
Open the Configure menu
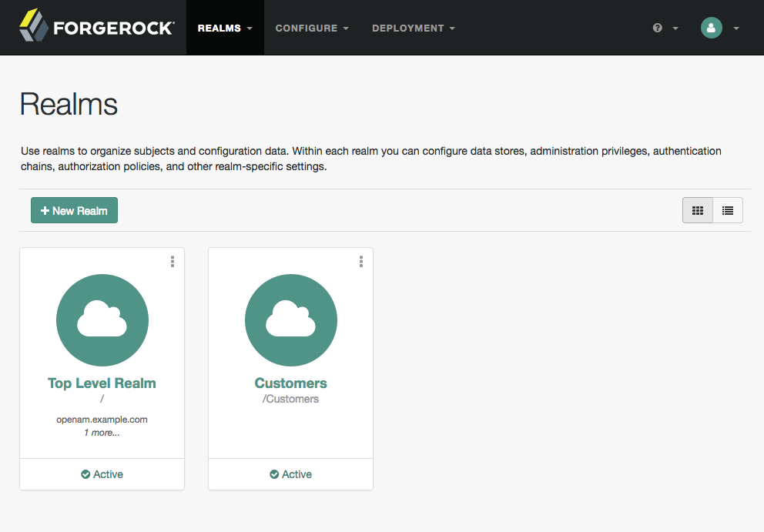(x=312, y=28)
